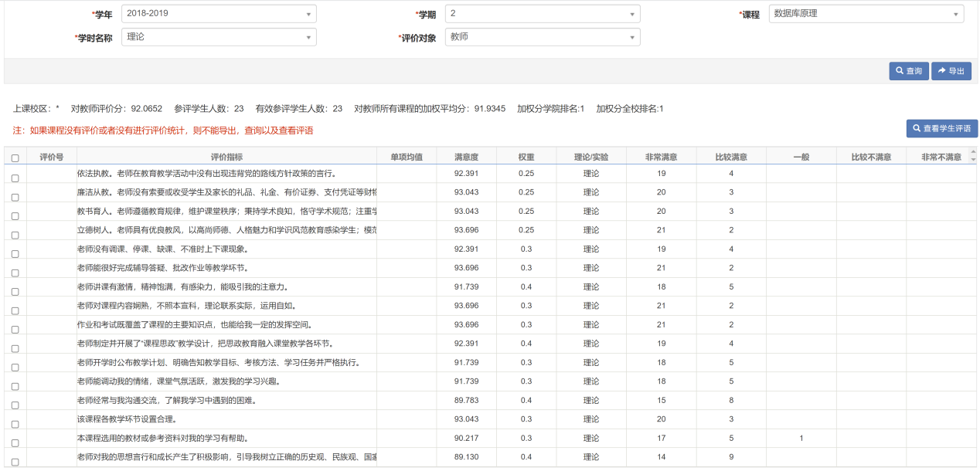This screenshot has height=471, width=980.
Task: Click the 满意度 column header
Action: [x=466, y=157]
